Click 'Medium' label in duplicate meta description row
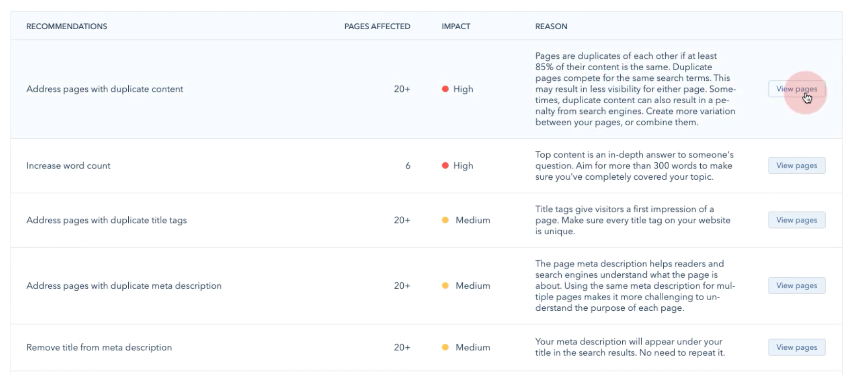868x375 pixels. [473, 286]
